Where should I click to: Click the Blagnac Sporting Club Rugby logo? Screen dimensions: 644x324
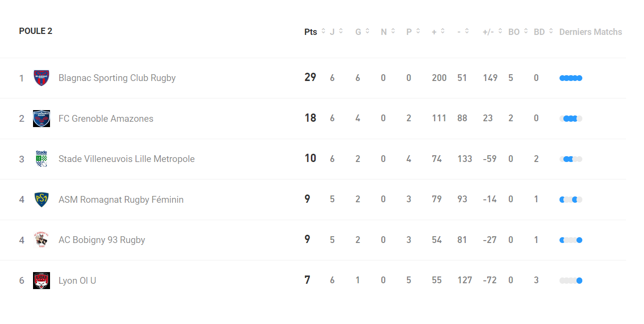[41, 78]
